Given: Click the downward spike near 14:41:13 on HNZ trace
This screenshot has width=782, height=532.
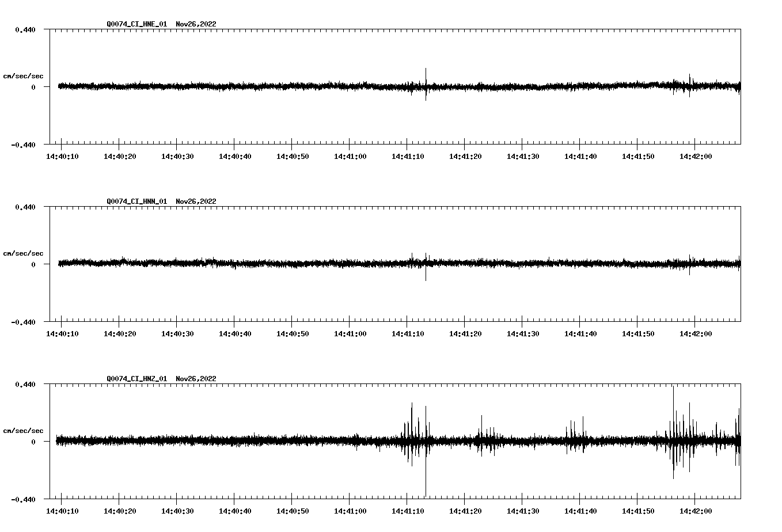Looking at the screenshot, I should [426, 469].
